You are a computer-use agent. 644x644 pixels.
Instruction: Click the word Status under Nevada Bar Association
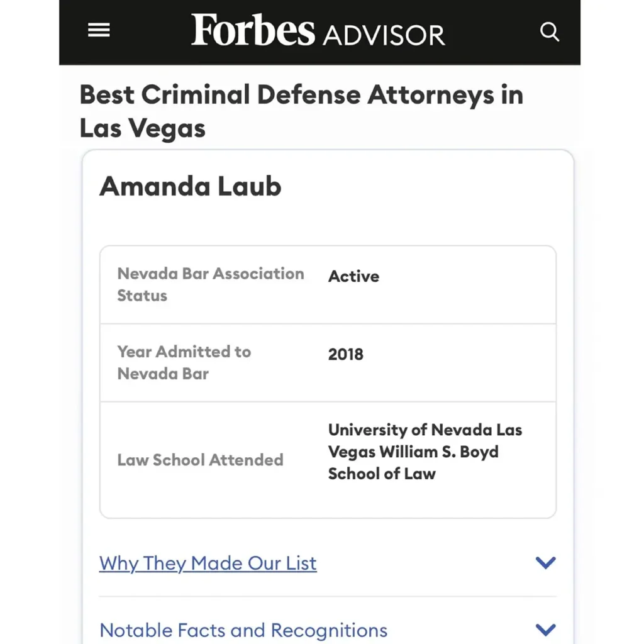tap(142, 296)
